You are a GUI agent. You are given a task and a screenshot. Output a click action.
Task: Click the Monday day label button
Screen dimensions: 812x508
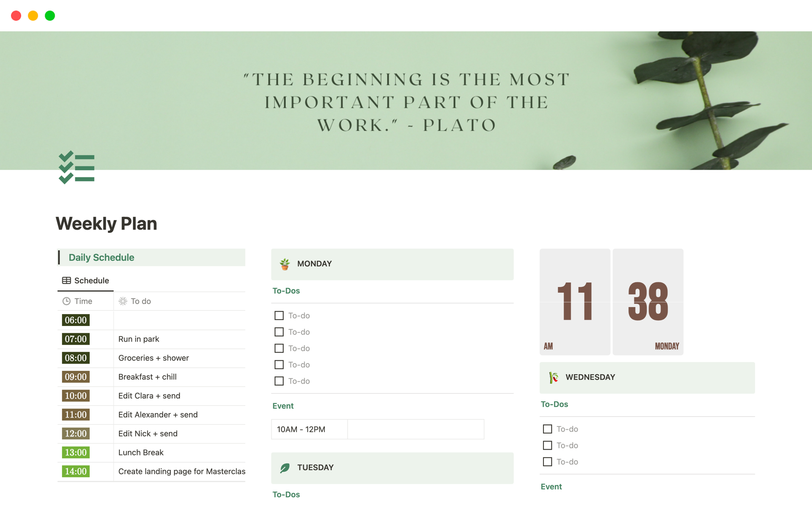coord(315,263)
